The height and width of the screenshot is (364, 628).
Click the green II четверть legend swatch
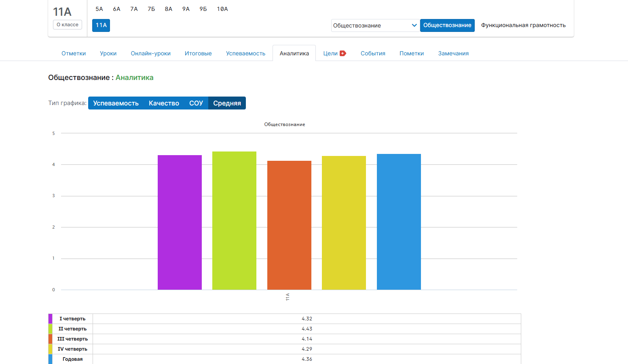(x=51, y=329)
